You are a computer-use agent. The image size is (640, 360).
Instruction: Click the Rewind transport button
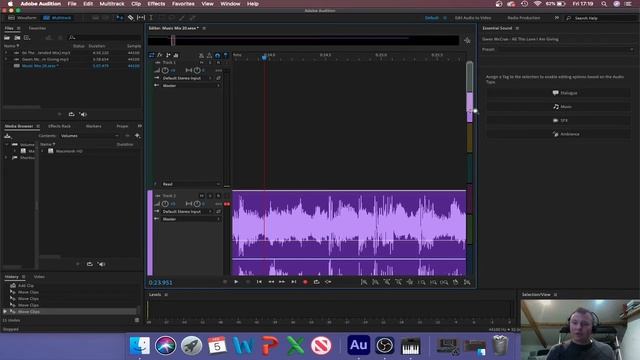tap(271, 282)
